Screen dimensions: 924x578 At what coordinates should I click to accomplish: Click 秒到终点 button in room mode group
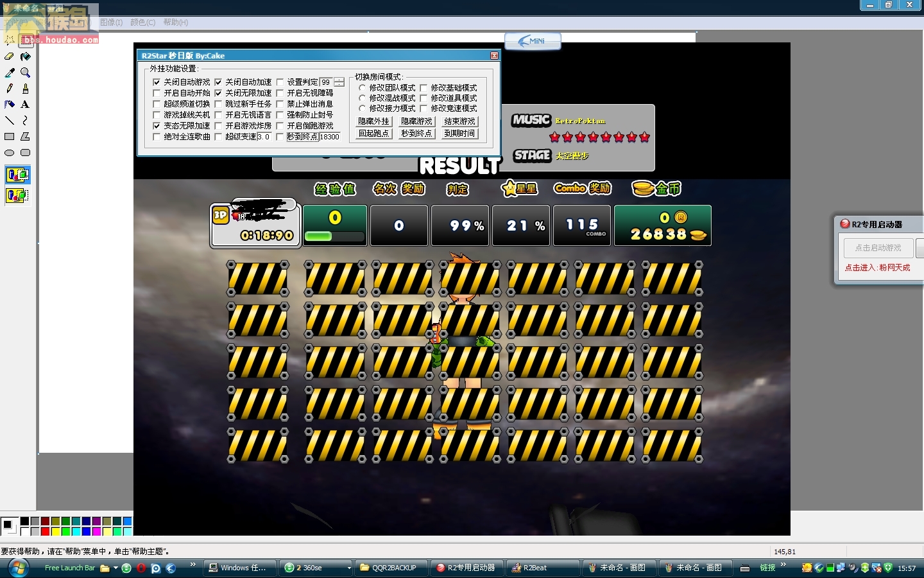417,134
